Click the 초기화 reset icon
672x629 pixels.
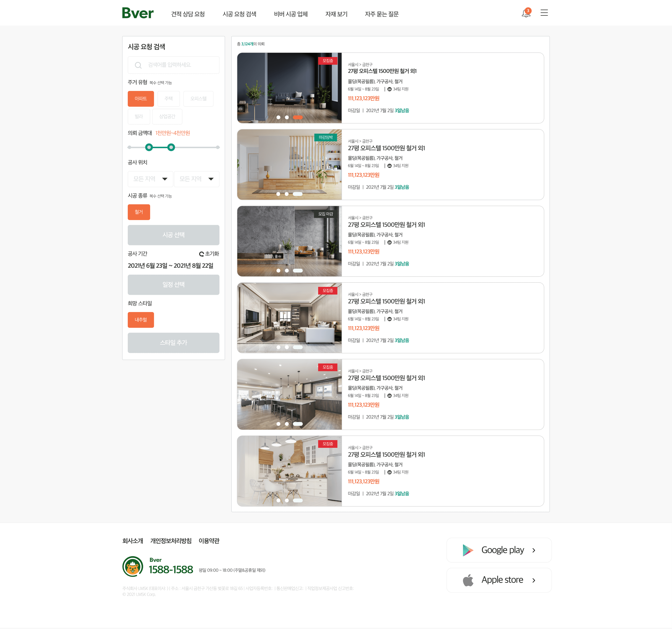201,254
